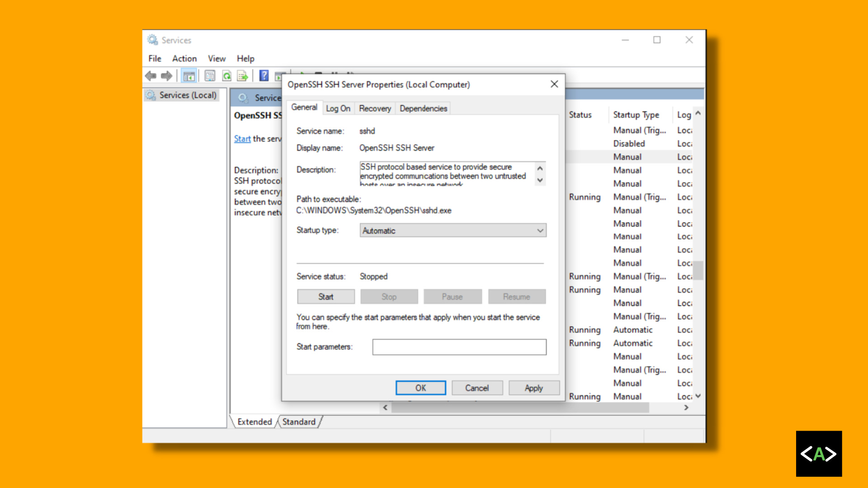Switch to the Log On tab
The width and height of the screenshot is (868, 488).
click(x=338, y=108)
